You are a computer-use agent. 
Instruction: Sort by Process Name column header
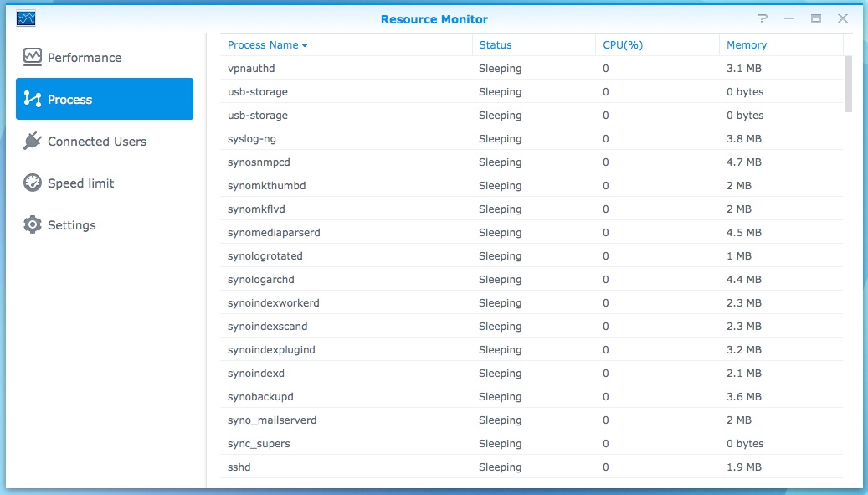click(346, 45)
